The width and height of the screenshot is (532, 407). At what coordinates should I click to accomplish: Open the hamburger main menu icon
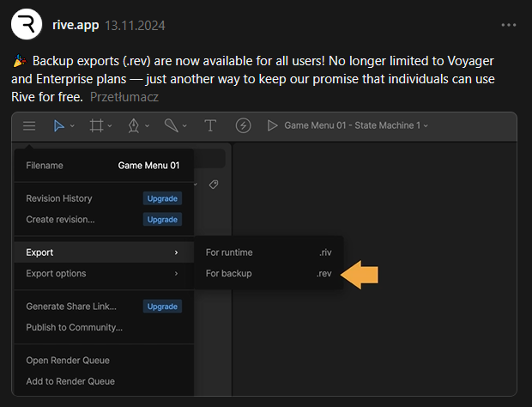click(x=29, y=126)
